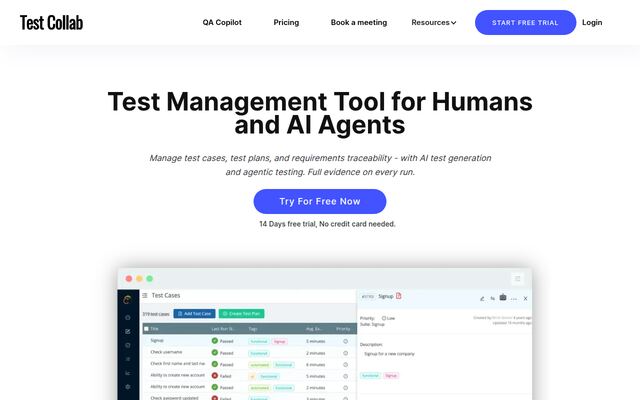Close the Signup detail panel with X
This screenshot has height=400, width=640.
(x=526, y=299)
